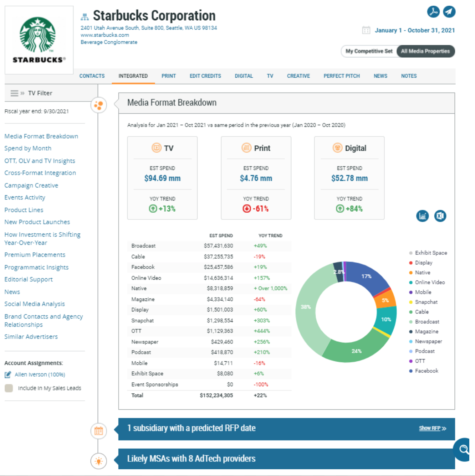This screenshot has height=476, width=475.
Task: Click the 10% Online Video pie slice
Action: point(386,320)
